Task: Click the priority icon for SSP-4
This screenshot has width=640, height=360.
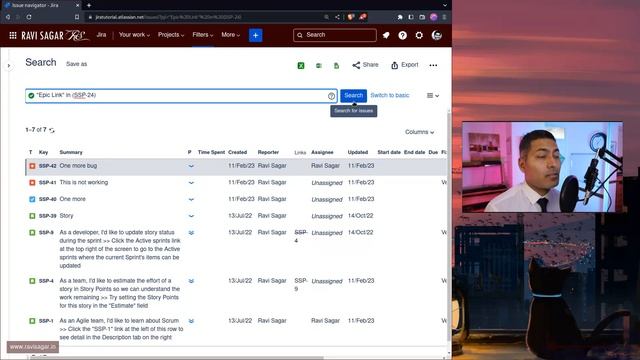Action: [191, 281]
